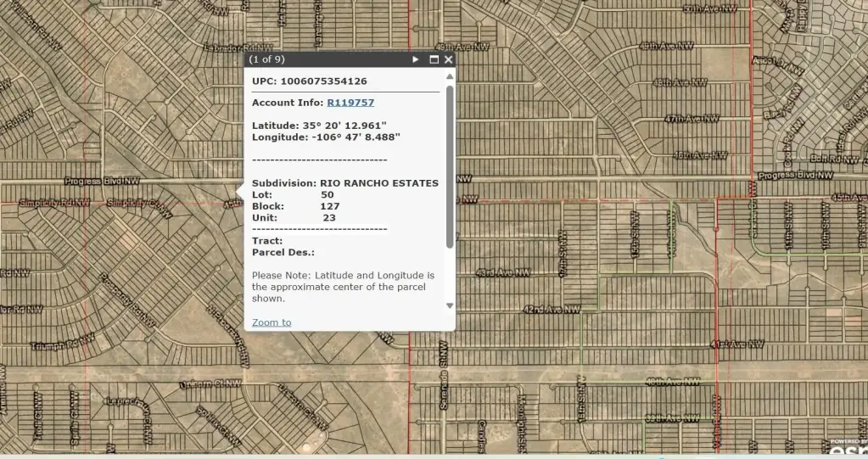Open account info link R119757

tap(350, 103)
